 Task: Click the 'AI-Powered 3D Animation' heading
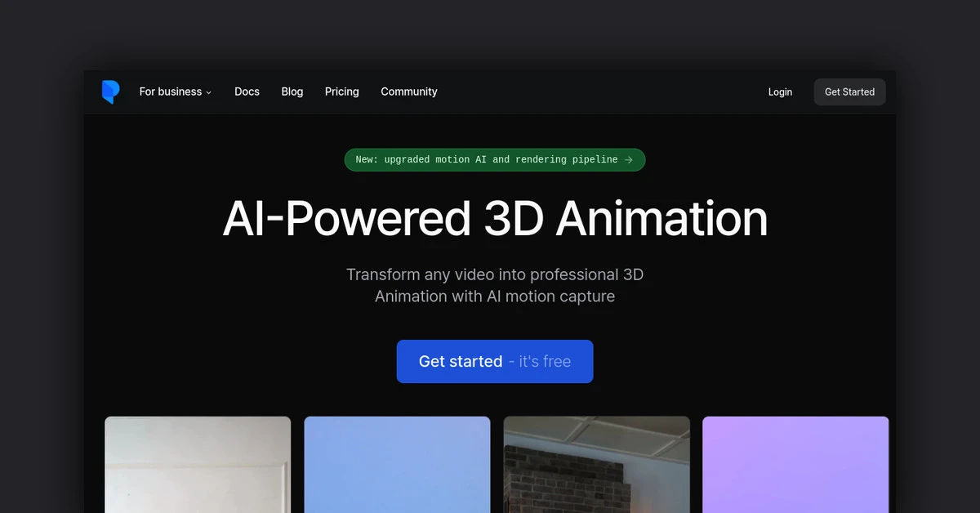495,219
